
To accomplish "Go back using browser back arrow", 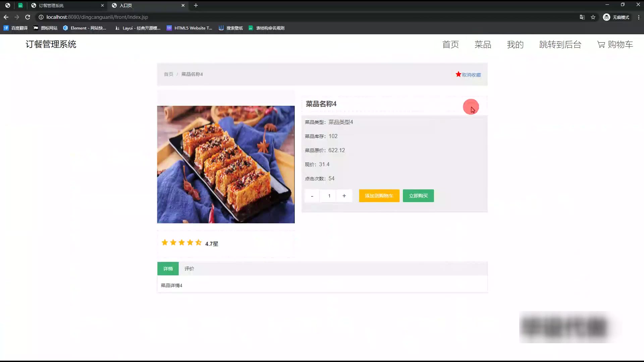I will tap(6, 17).
